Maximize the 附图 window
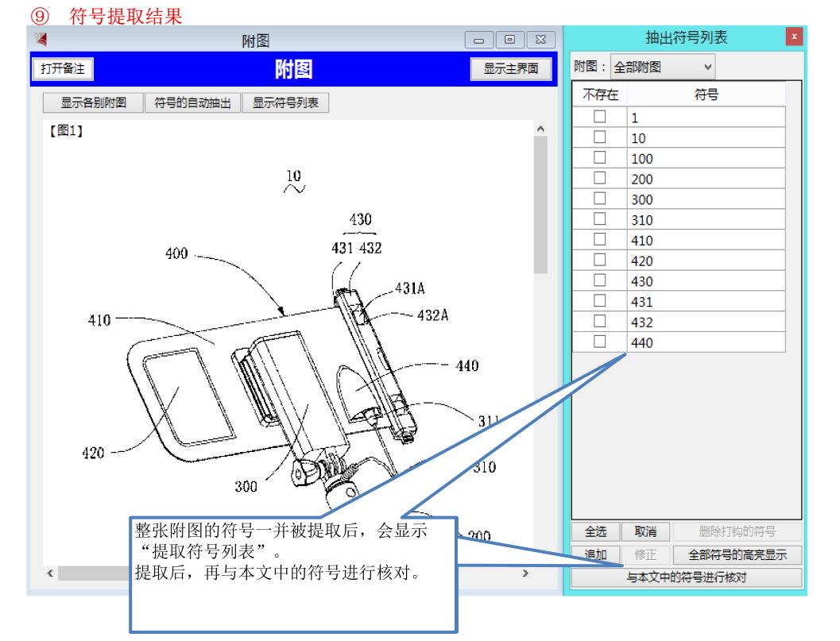This screenshot has height=641, width=840. 510,40
